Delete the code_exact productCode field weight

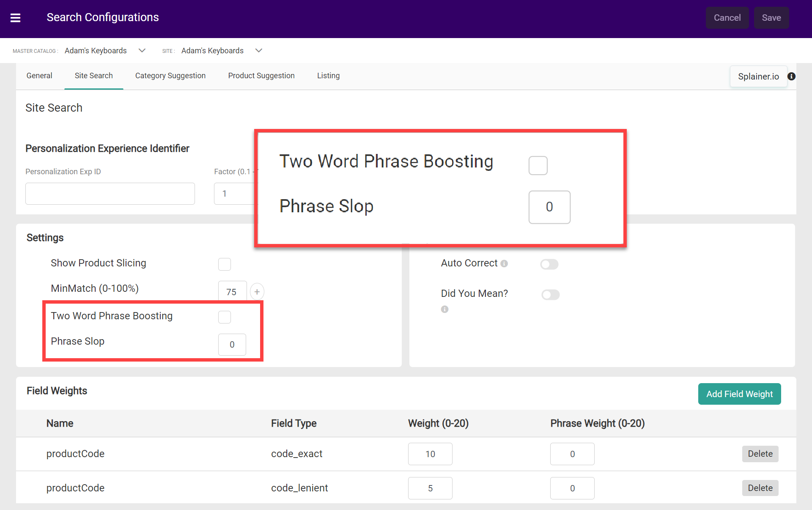pyautogui.click(x=760, y=454)
